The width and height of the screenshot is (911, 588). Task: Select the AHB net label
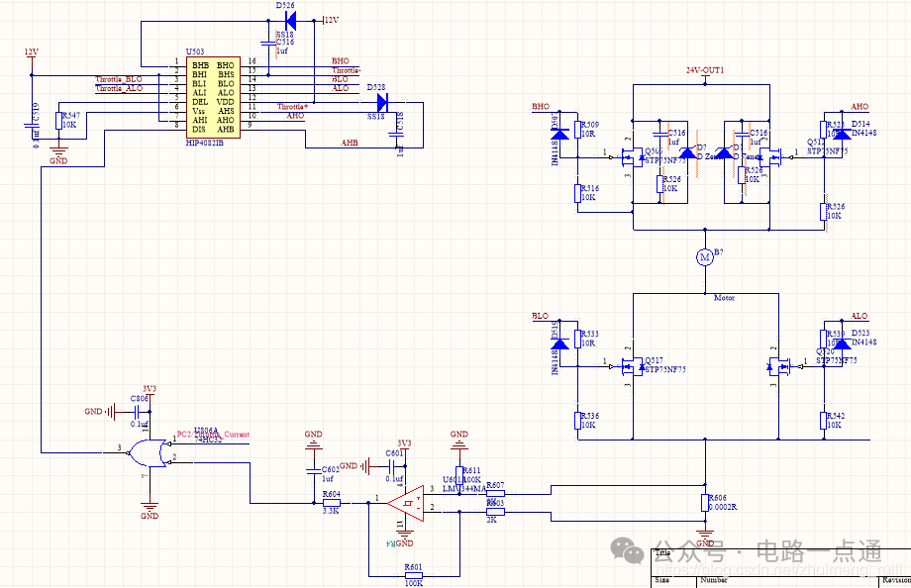tap(350, 143)
